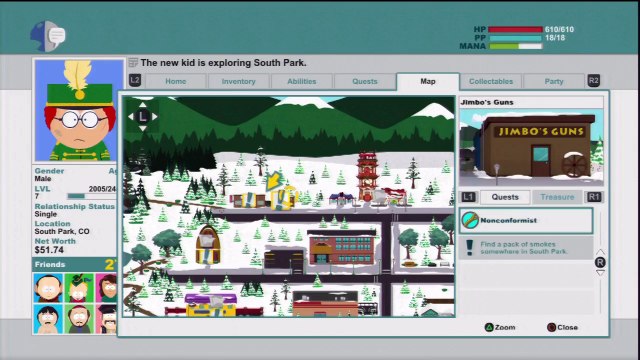Viewport: 640px width, 360px height.
Task: Click 'The new kid is exploring South Park' status
Action: click(223, 63)
